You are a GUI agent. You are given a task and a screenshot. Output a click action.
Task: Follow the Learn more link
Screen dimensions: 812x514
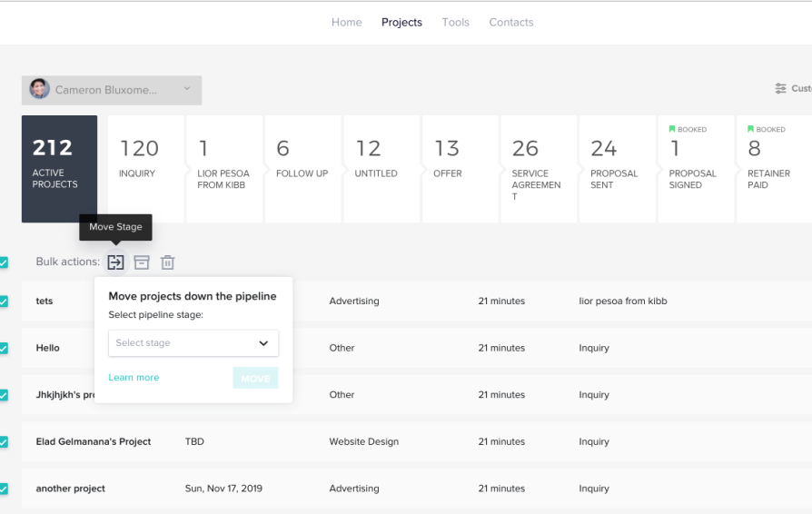134,378
